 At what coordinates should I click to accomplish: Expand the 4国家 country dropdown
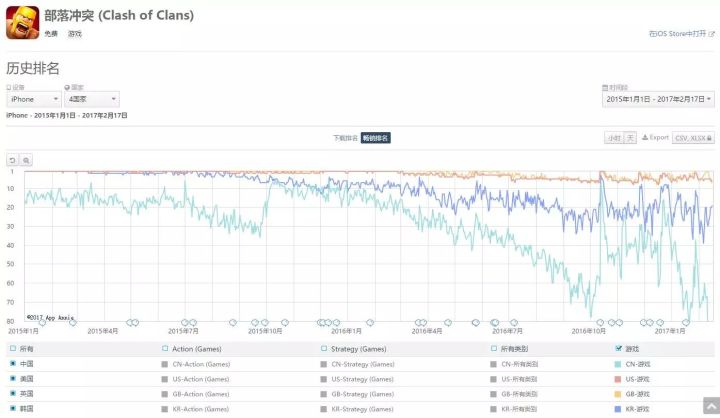[92, 99]
